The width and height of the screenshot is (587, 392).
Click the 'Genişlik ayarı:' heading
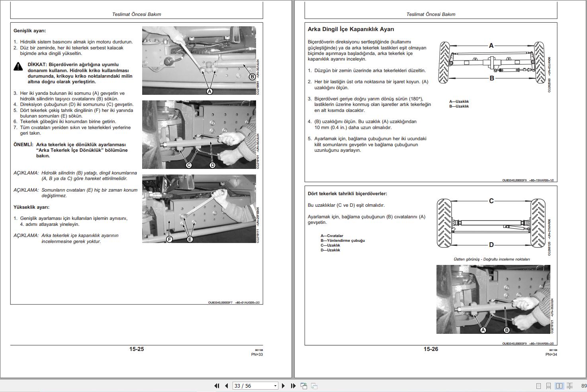click(30, 31)
